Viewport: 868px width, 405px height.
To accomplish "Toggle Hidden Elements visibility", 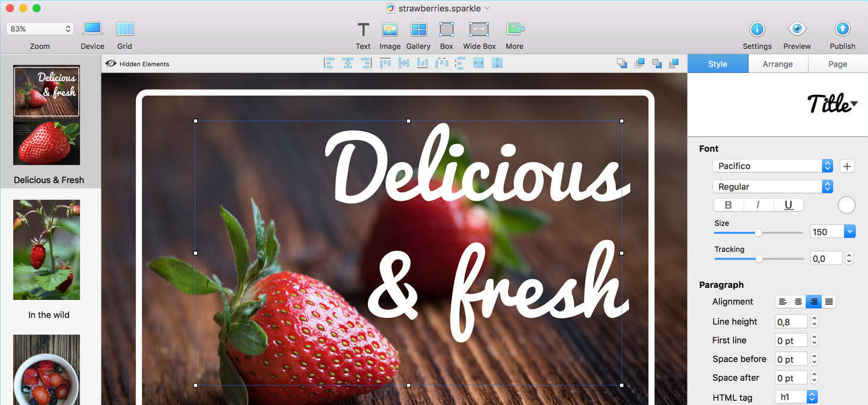I will point(137,64).
